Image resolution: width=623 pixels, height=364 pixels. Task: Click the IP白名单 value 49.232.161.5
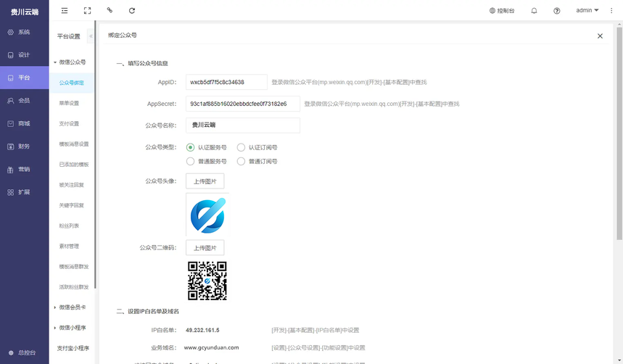tap(202, 330)
